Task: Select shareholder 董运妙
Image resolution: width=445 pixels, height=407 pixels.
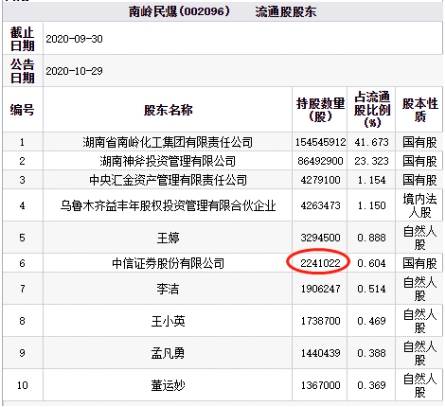Action: coord(168,385)
